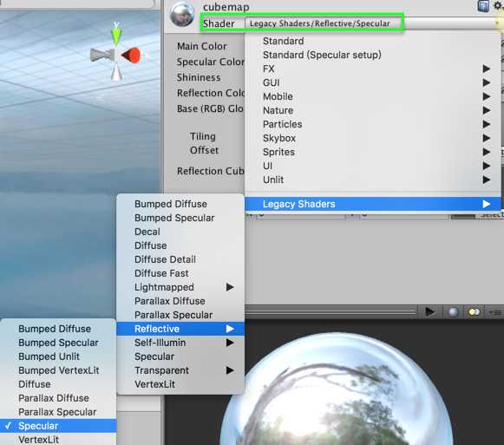Select Parallax Specular in the Legacy Shaders submenu

pyautogui.click(x=180, y=315)
